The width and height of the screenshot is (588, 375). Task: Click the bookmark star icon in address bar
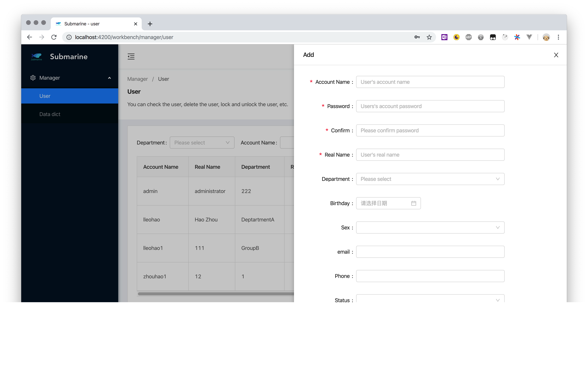point(429,37)
